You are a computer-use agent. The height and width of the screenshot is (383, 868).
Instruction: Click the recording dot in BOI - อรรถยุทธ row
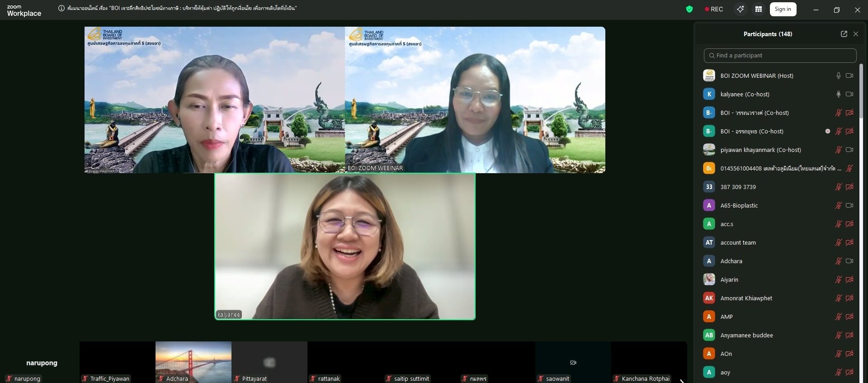(827, 131)
